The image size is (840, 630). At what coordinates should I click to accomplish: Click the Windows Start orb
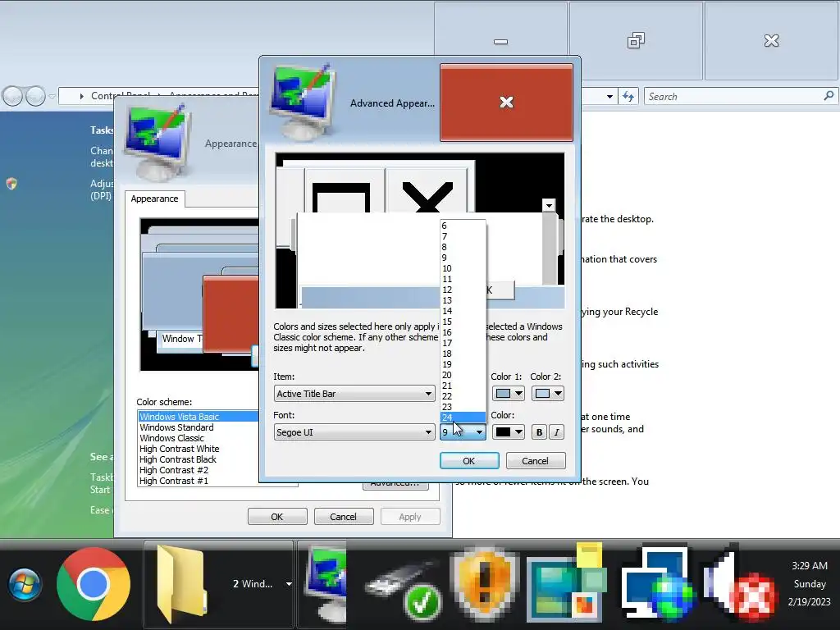24,584
